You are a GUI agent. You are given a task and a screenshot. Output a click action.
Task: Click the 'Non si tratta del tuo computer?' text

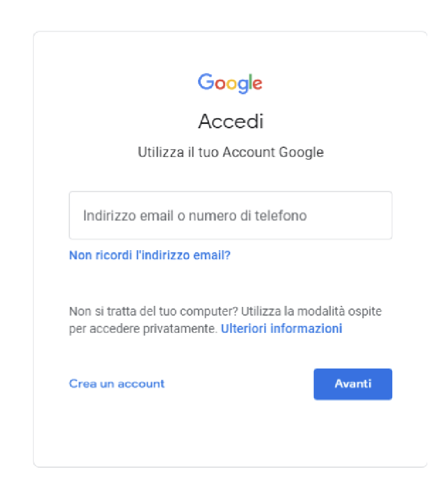tap(154, 311)
